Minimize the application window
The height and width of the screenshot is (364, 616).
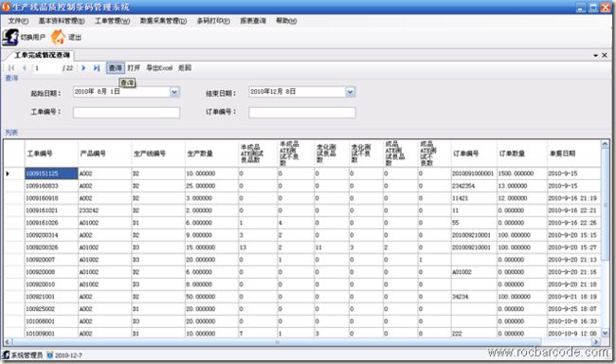point(581,8)
